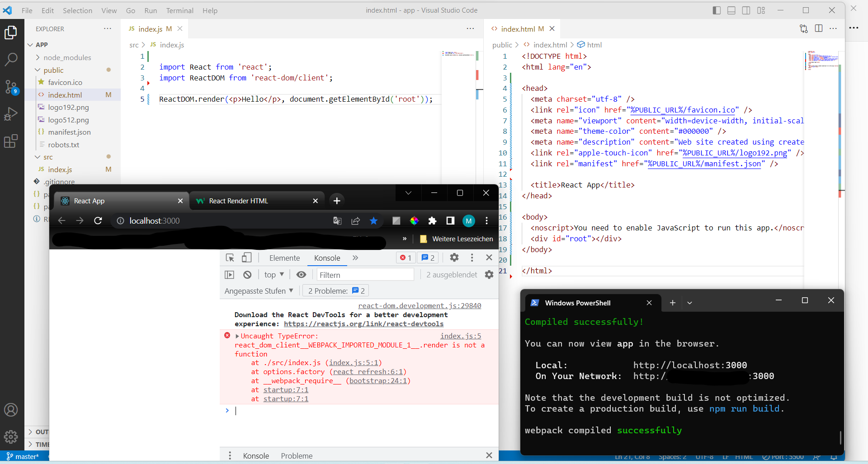
Task: Click the bookmark star in Chrome address bar
Action: tap(373, 220)
